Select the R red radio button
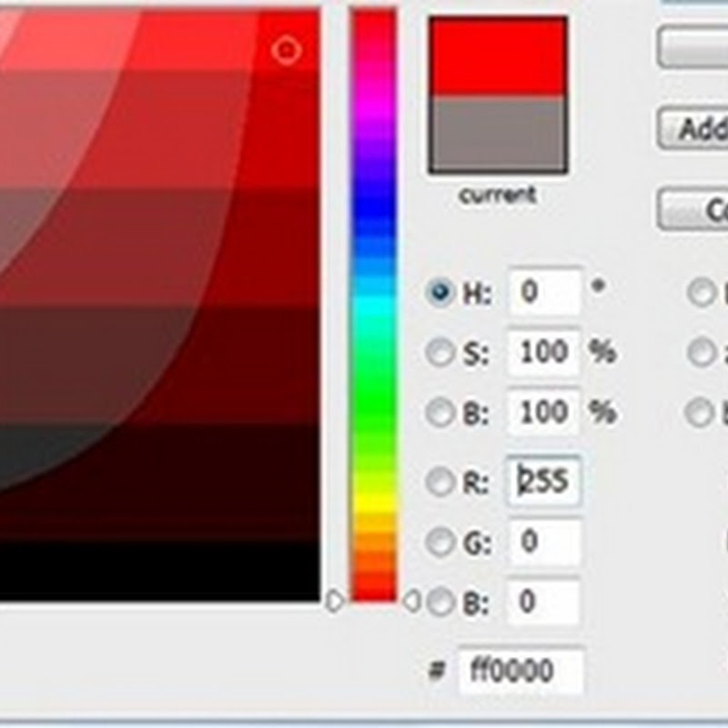Screen dimensions: 728x728 pos(440,481)
